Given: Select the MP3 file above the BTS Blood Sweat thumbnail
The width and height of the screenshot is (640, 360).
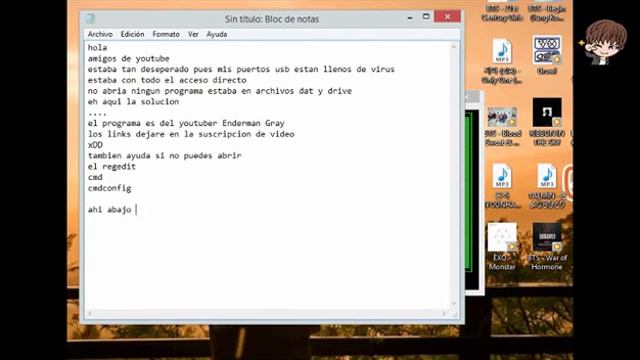Looking at the screenshot, I should point(502,61).
